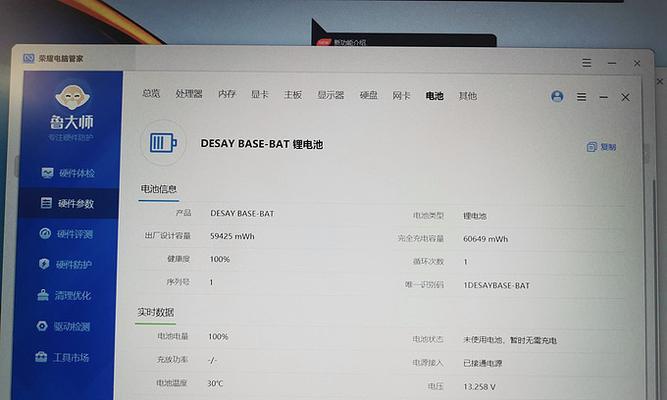Click battery temperature value 30℃
The height and width of the screenshot is (400, 667).
point(215,383)
